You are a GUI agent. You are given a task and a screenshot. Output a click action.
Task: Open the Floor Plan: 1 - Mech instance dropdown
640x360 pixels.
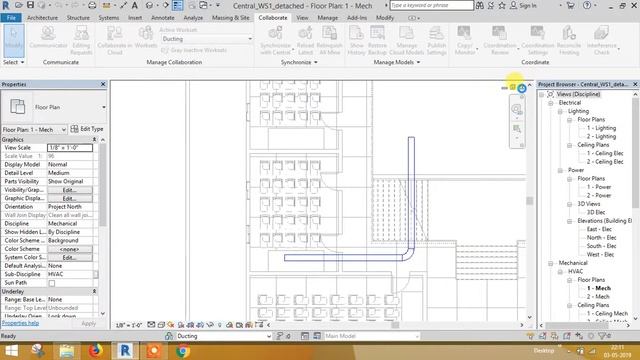pyautogui.click(x=34, y=129)
